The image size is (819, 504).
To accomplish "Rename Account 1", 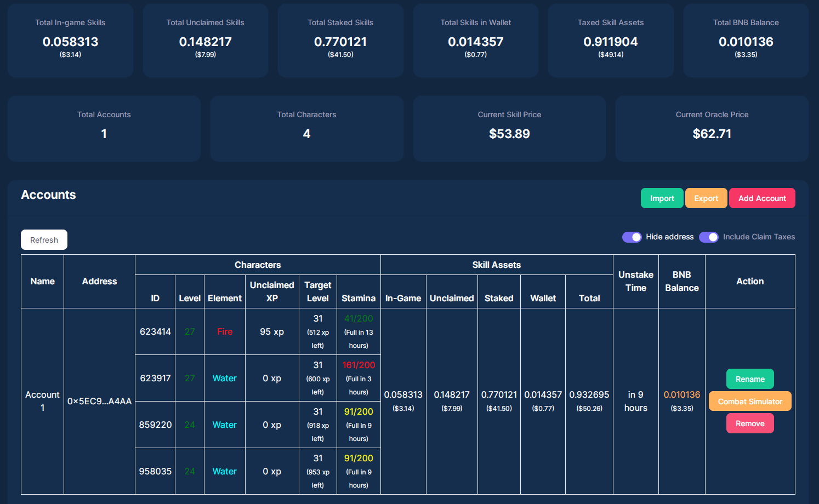I will (750, 379).
